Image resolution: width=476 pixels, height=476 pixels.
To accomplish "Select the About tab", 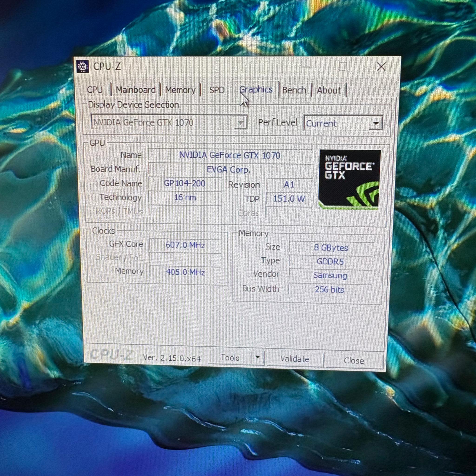I will [329, 90].
